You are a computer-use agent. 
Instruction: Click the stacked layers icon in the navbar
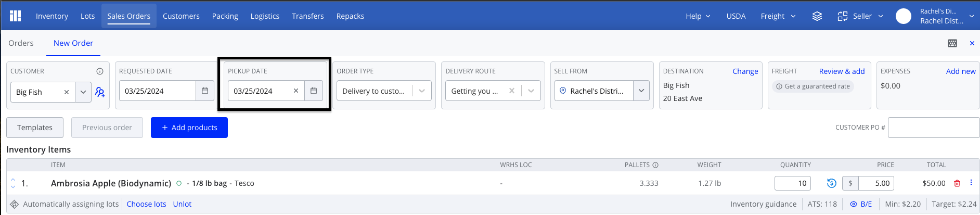point(817,16)
